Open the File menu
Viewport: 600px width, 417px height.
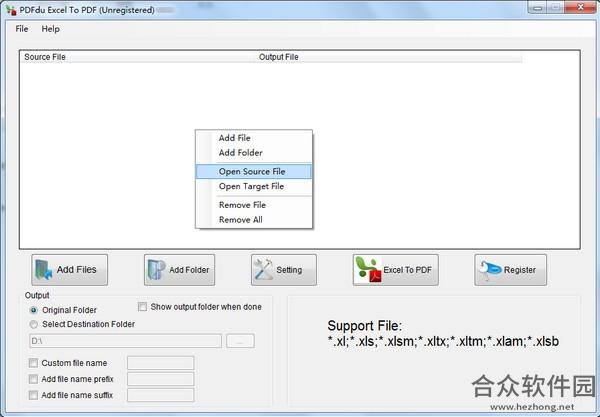coord(22,29)
